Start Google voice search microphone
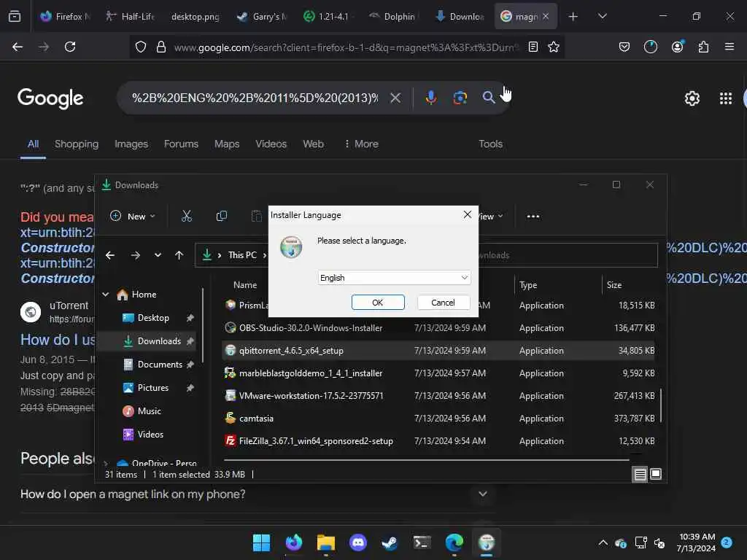747x560 pixels. 430,98
